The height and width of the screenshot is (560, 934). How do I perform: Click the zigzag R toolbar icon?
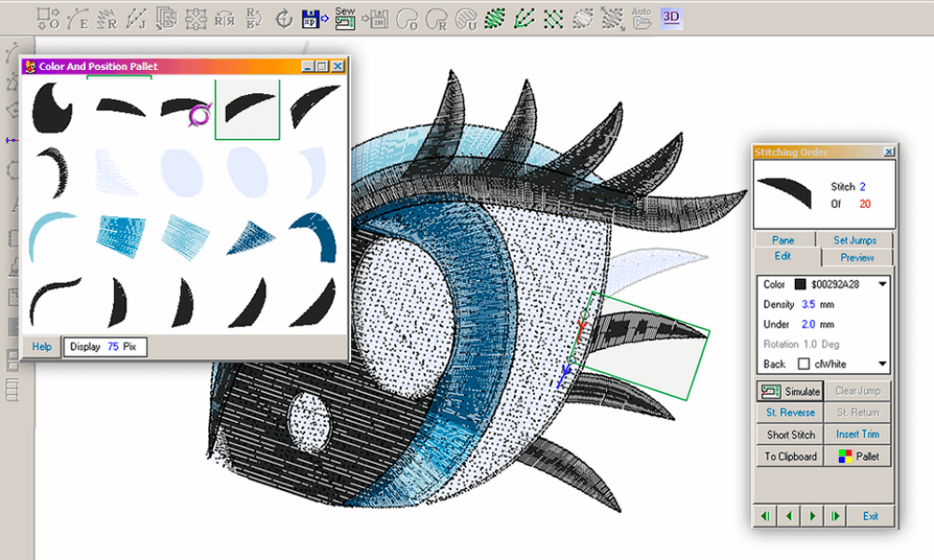106,19
